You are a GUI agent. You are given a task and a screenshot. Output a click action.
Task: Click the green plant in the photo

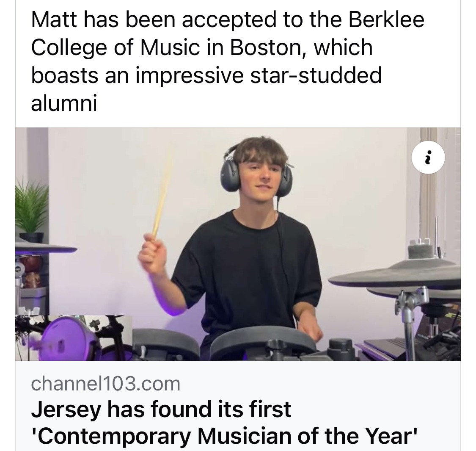point(32,208)
